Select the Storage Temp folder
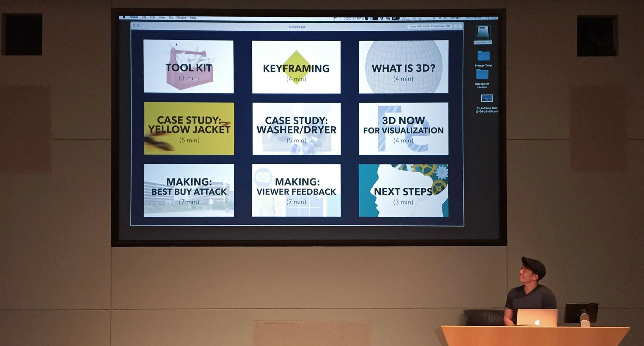This screenshot has height=346, width=644. [x=483, y=56]
